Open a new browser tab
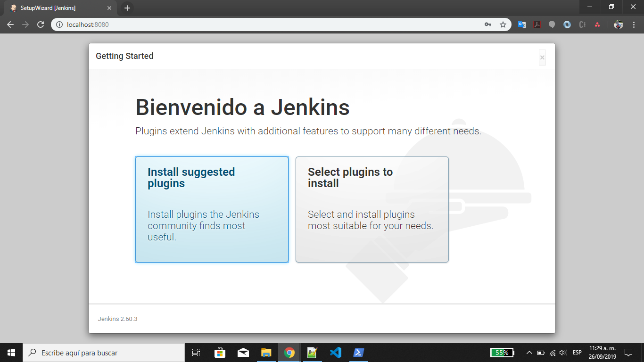644x362 pixels. pyautogui.click(x=126, y=8)
